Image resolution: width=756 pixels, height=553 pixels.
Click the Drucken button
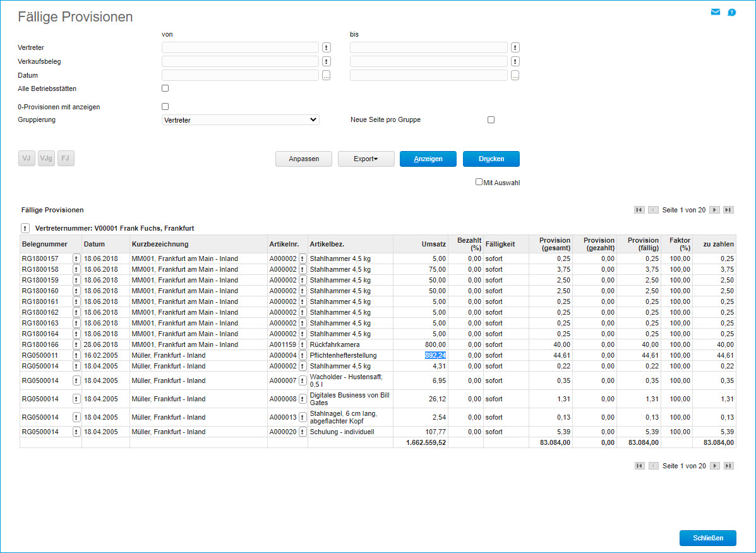tap(491, 159)
